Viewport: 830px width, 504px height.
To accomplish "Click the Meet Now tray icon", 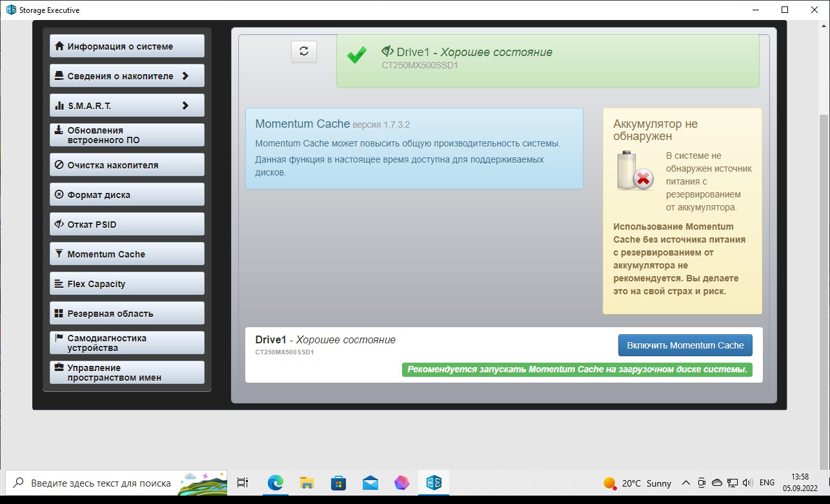I will click(702, 483).
